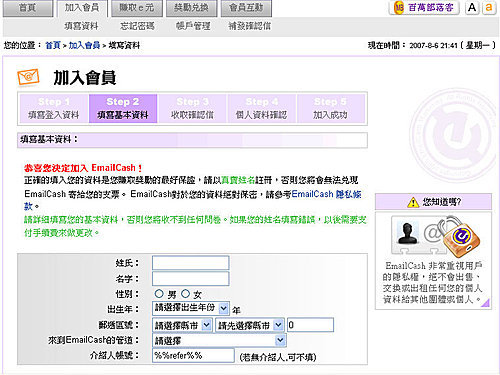The image size is (500, 375).
Task: Click the 百萬部落客 banner button
Action: [x=424, y=8]
